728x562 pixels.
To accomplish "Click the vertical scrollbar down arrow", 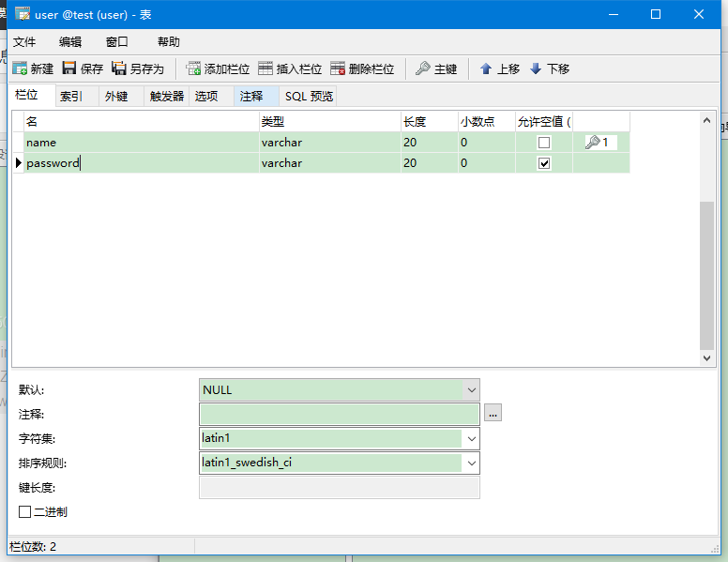I will click(706, 358).
